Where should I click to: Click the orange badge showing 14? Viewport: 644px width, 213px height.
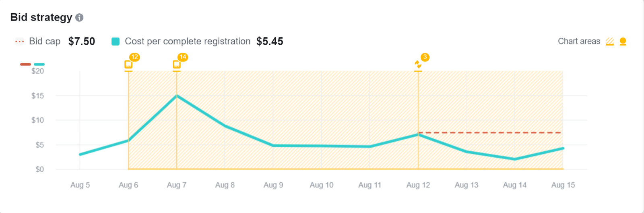(183, 57)
